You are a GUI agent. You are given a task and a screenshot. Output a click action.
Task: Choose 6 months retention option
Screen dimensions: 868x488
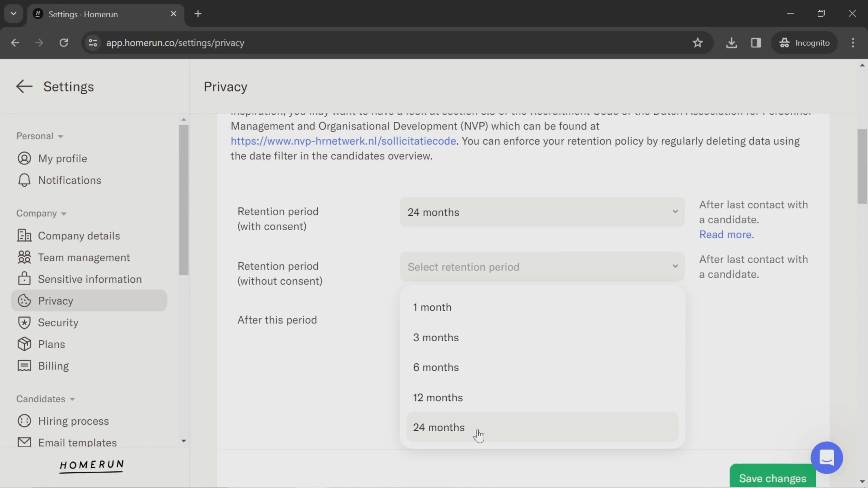coord(542,367)
